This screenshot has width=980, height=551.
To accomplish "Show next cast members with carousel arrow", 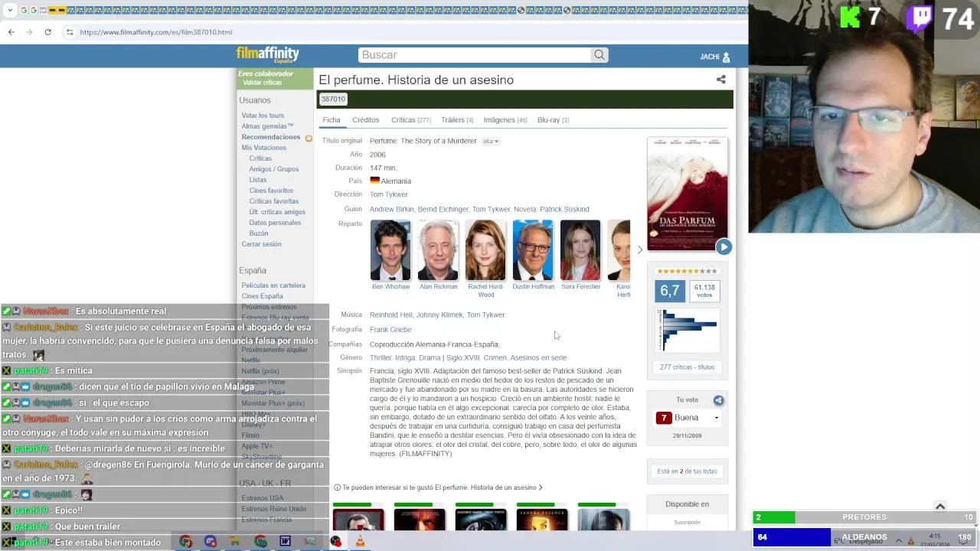I will tap(640, 249).
